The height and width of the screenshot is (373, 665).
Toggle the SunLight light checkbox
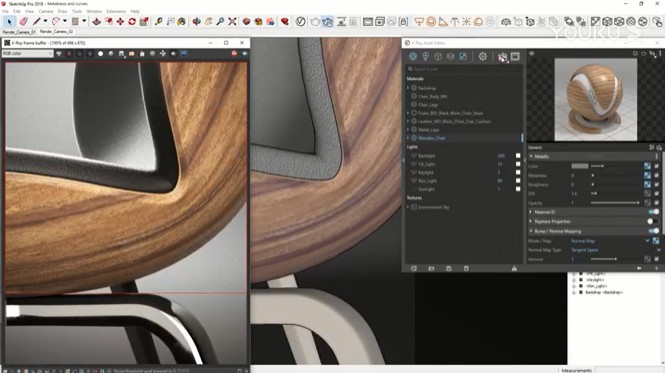(518, 189)
